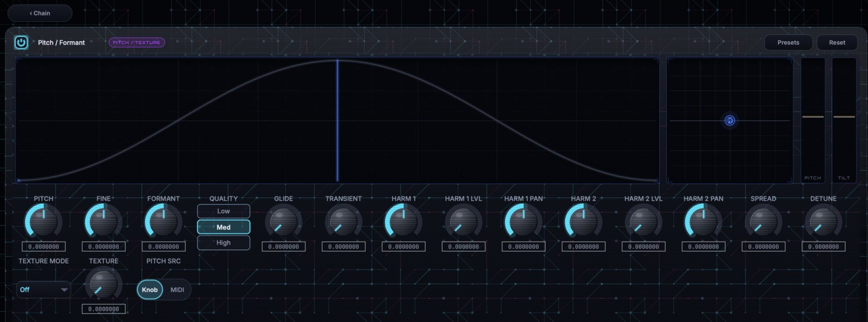The height and width of the screenshot is (322, 868).
Task: Click the GLIDE value field
Action: tap(284, 247)
